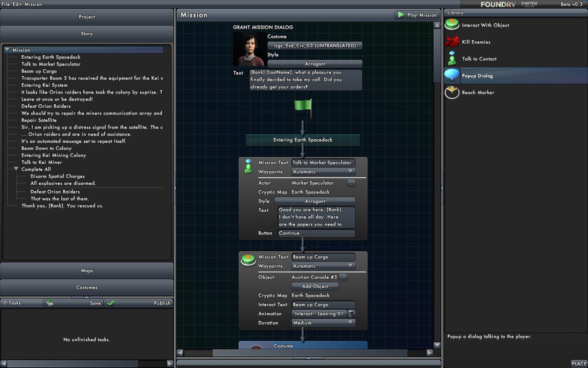Select 'Disarm Spatial Charges' tree item
Screen dimensions: 588x368
coord(57,176)
